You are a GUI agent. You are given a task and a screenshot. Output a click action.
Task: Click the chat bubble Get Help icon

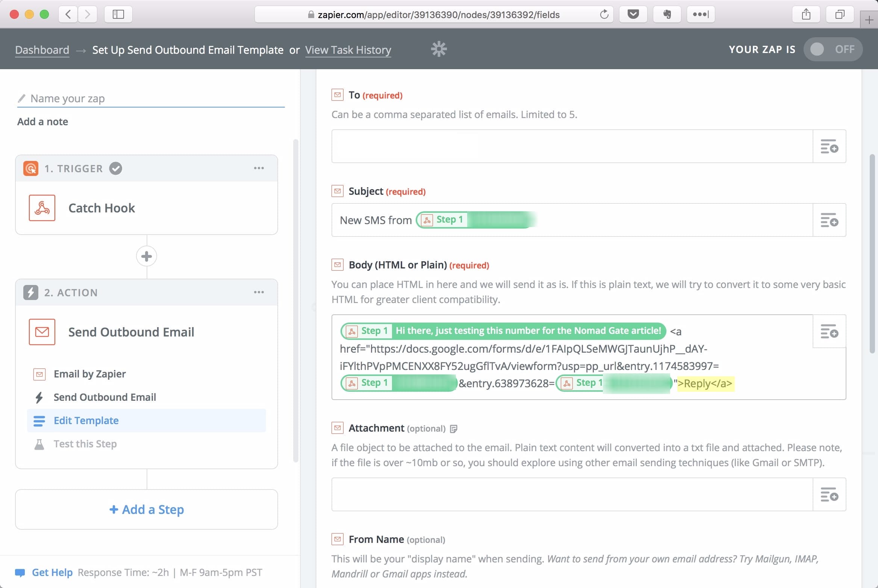pyautogui.click(x=20, y=573)
